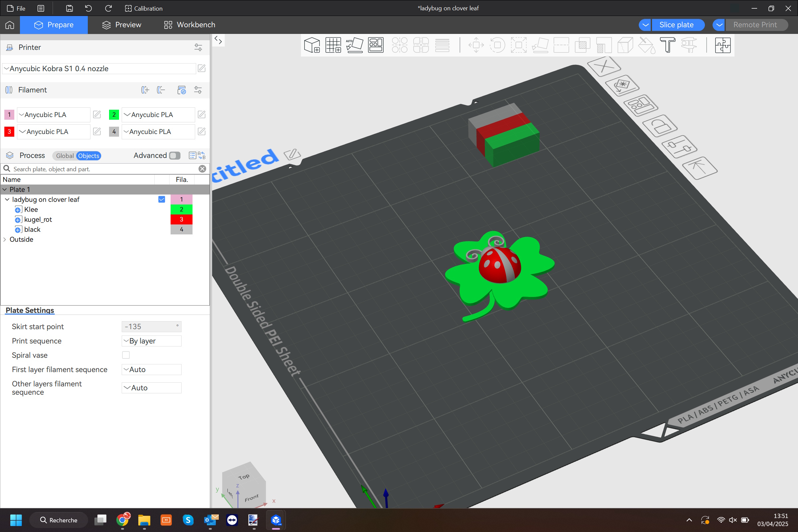Switch to the Preview tab
This screenshot has width=798, height=532.
pyautogui.click(x=121, y=25)
